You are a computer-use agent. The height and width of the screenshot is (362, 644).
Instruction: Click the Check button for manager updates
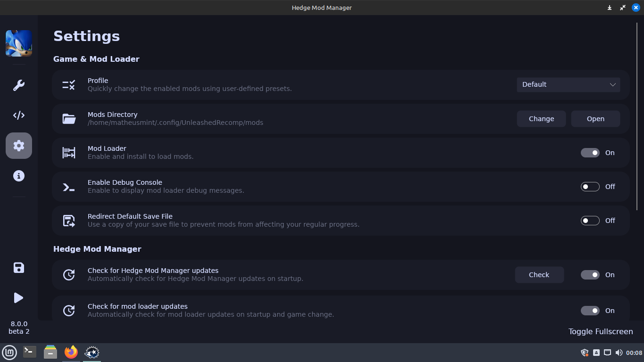coord(539,275)
